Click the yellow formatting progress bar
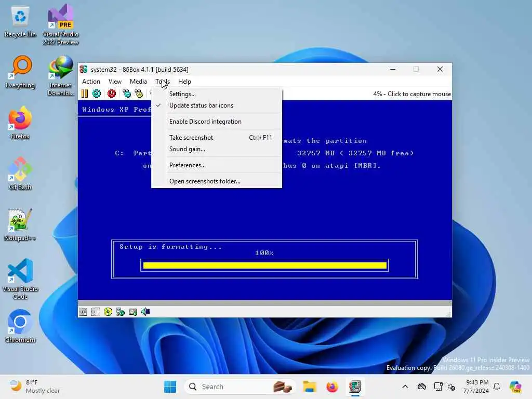Viewport: 532px width, 399px height. point(264,265)
